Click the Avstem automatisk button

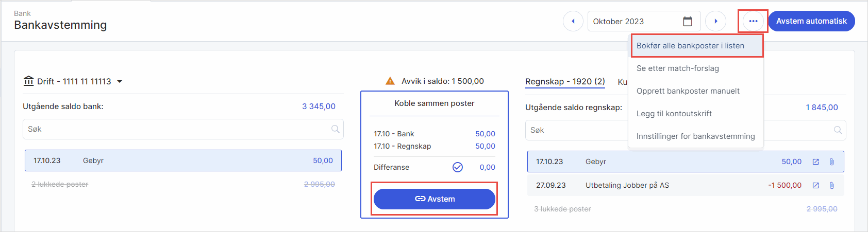(x=811, y=21)
